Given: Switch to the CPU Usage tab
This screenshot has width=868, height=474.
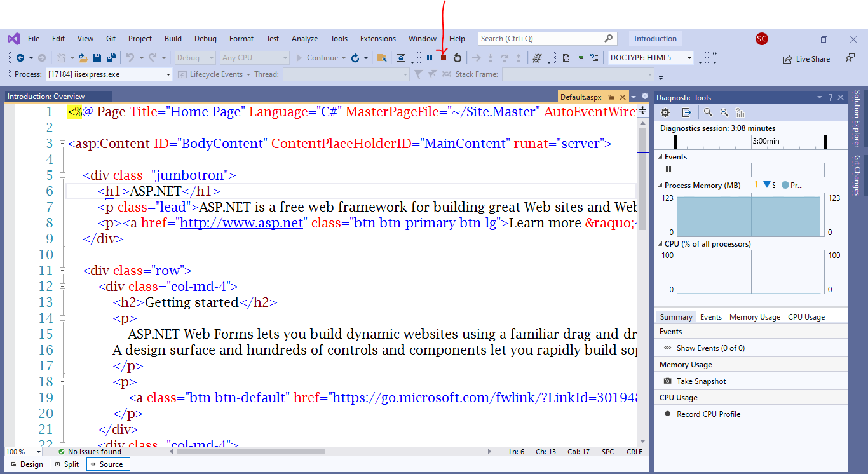Looking at the screenshot, I should [x=806, y=317].
